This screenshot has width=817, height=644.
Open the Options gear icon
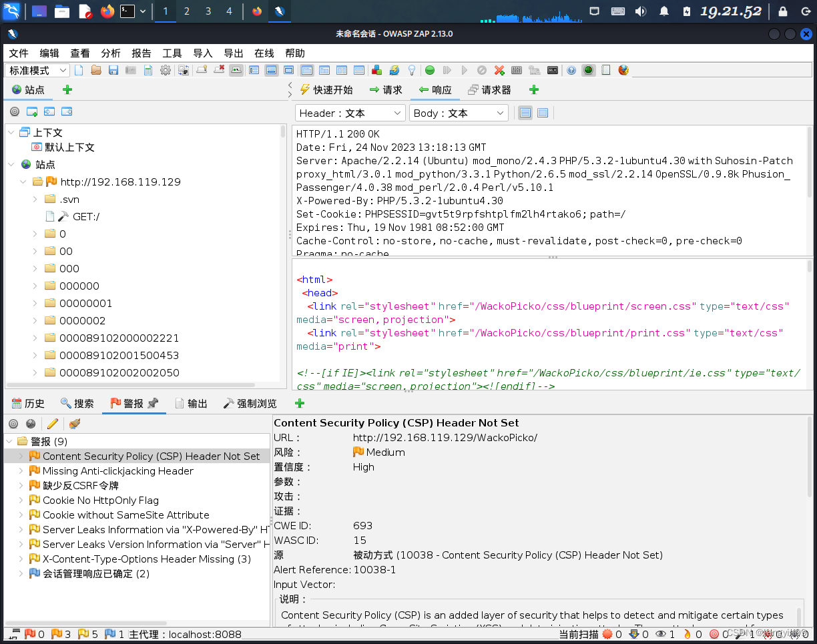[x=166, y=70]
